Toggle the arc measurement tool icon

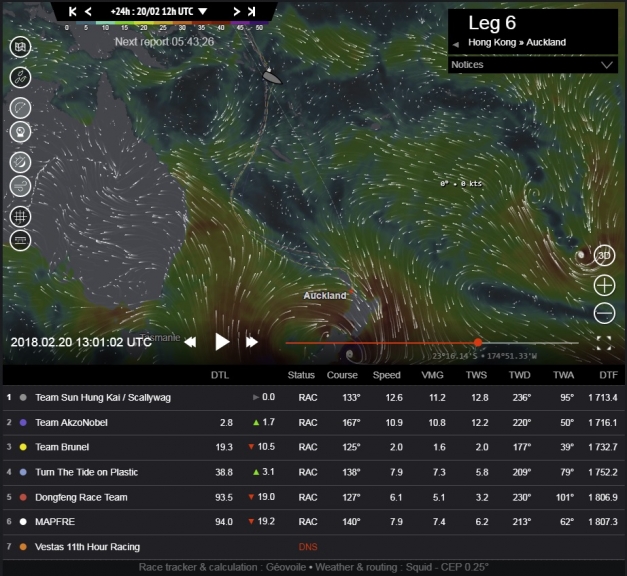tap(20, 108)
